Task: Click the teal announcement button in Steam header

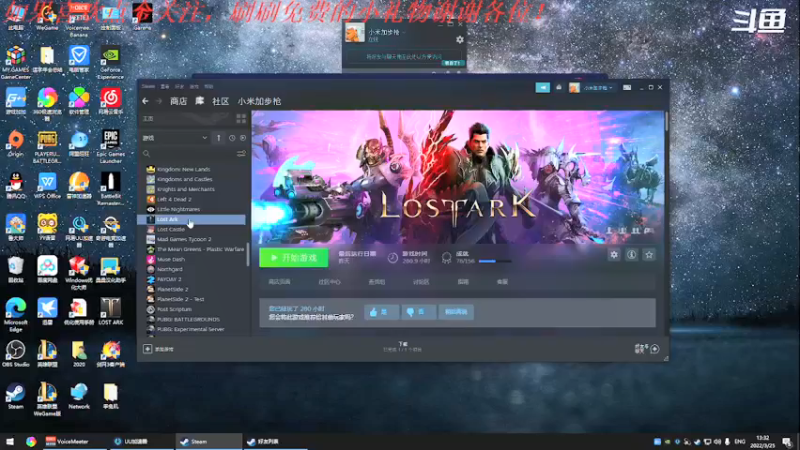Action: pos(542,88)
